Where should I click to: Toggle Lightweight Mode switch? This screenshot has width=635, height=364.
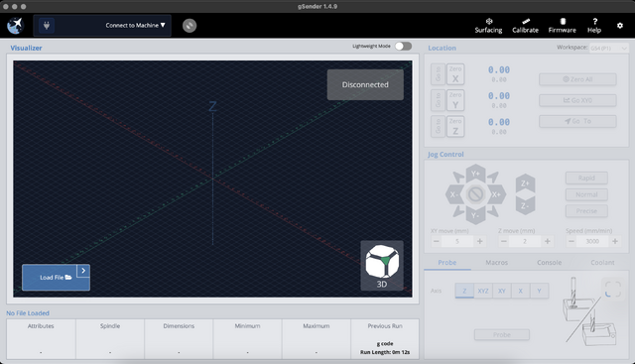404,47
